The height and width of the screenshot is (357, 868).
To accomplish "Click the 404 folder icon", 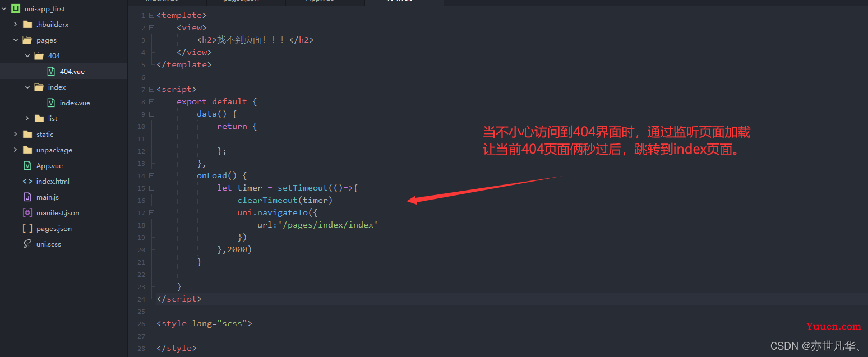I will coord(39,56).
